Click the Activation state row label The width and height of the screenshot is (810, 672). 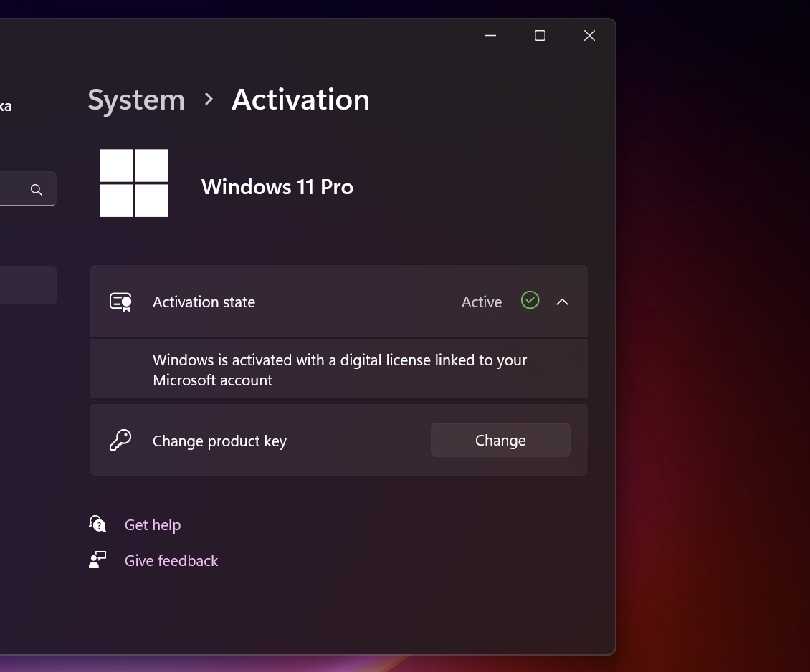(x=204, y=302)
